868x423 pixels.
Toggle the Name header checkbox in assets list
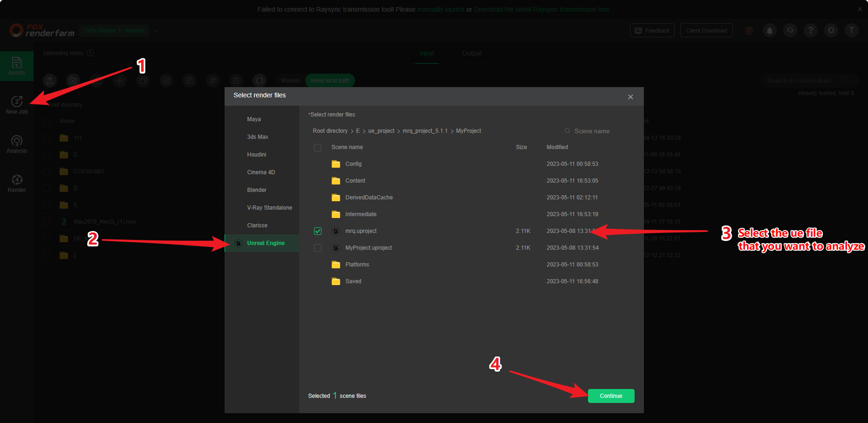click(x=47, y=121)
